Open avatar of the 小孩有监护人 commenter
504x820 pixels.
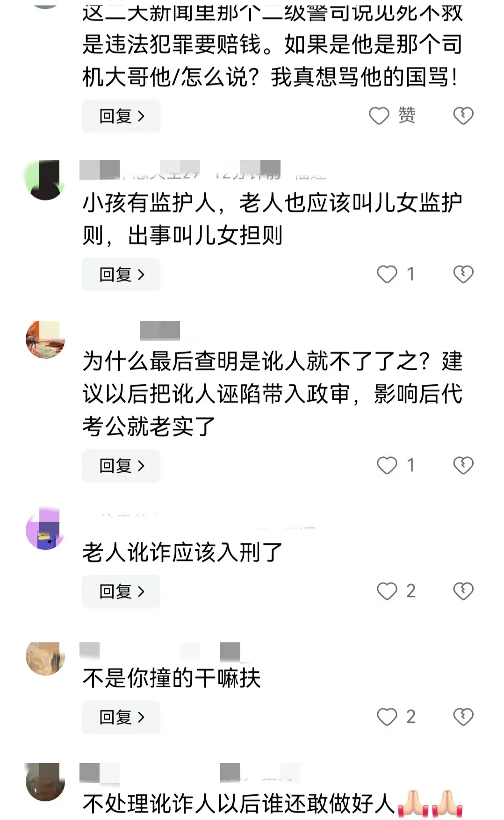pos(45,180)
